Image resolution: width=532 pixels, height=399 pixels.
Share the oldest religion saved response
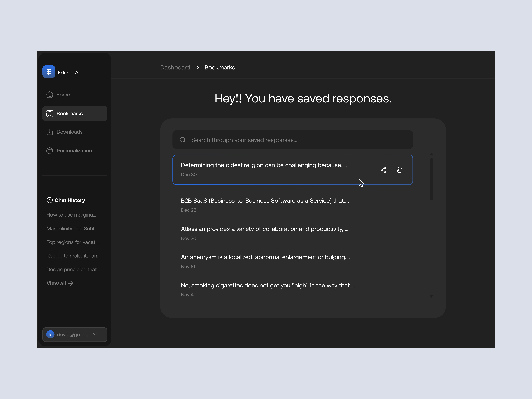tap(383, 170)
